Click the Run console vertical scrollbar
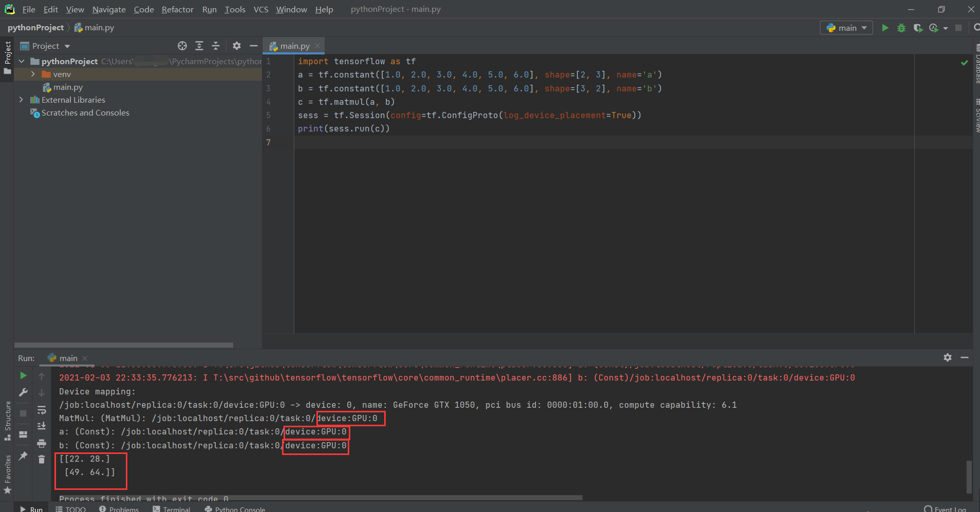Viewport: 980px width, 512px height. point(969,477)
